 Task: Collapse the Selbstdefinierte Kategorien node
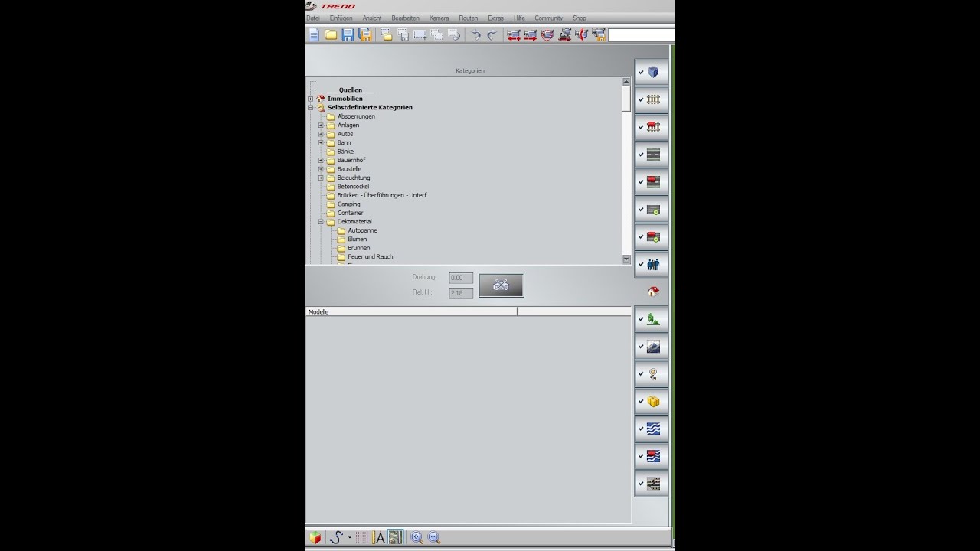coord(311,108)
